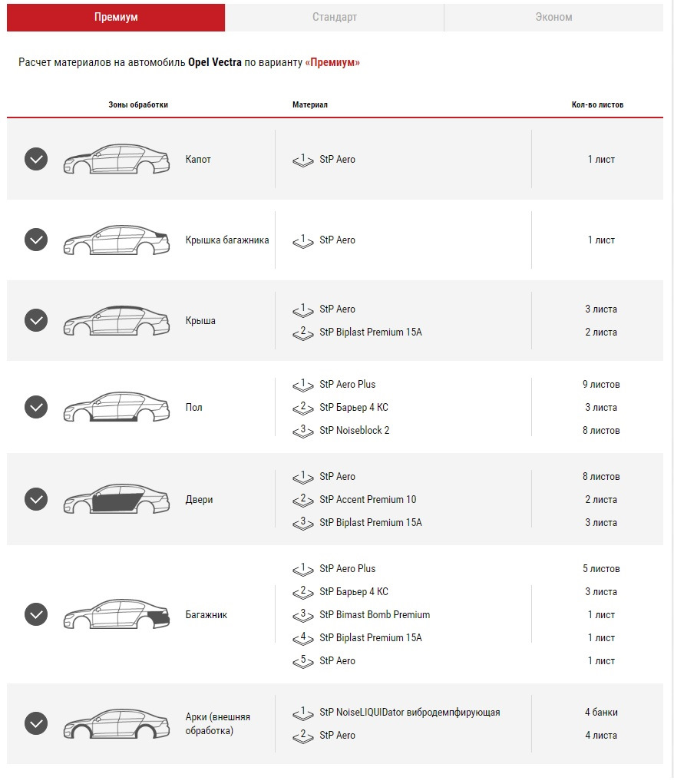Click the doors-highlighted car icon for Двери
The height and width of the screenshot is (784, 674).
pos(116,499)
